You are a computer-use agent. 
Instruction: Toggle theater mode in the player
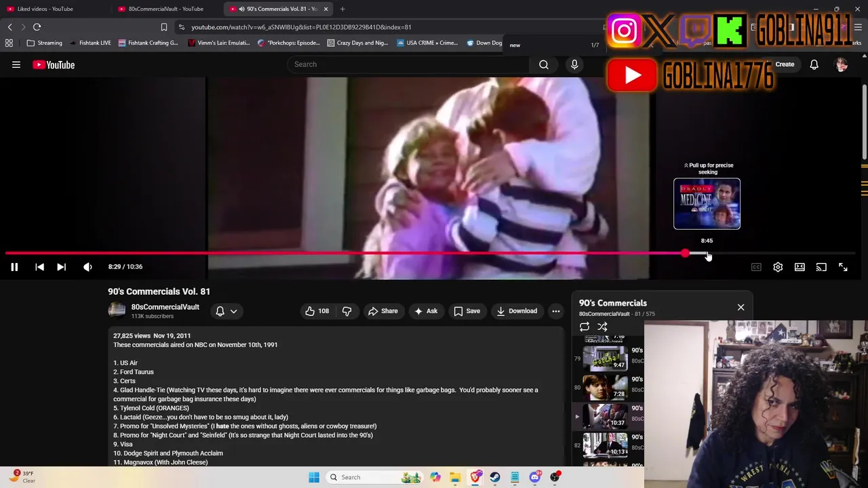[x=800, y=267]
